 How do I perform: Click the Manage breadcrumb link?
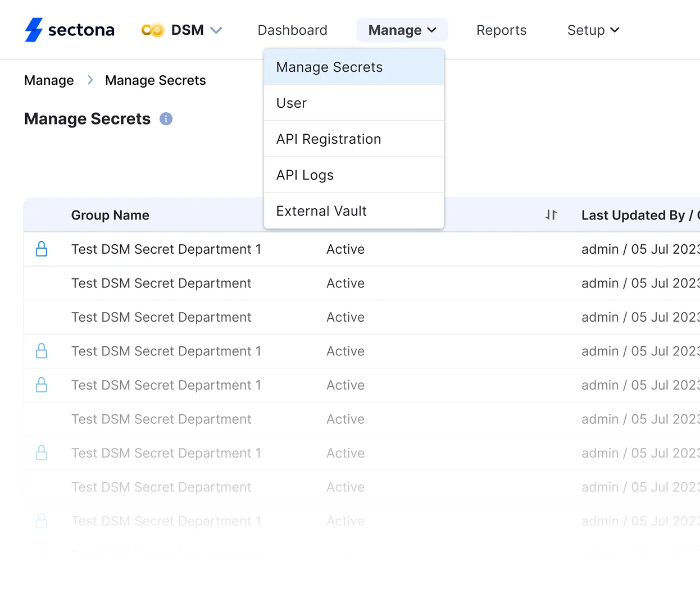[x=49, y=81]
